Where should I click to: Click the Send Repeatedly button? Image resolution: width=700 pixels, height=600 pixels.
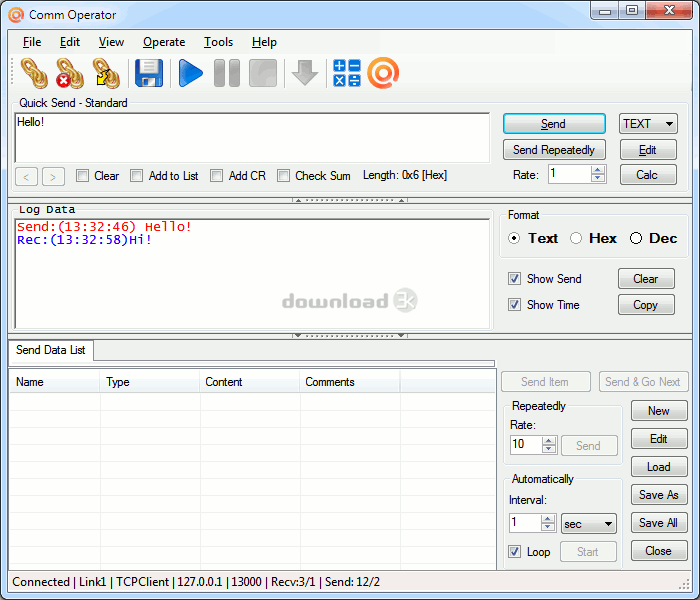[x=553, y=150]
